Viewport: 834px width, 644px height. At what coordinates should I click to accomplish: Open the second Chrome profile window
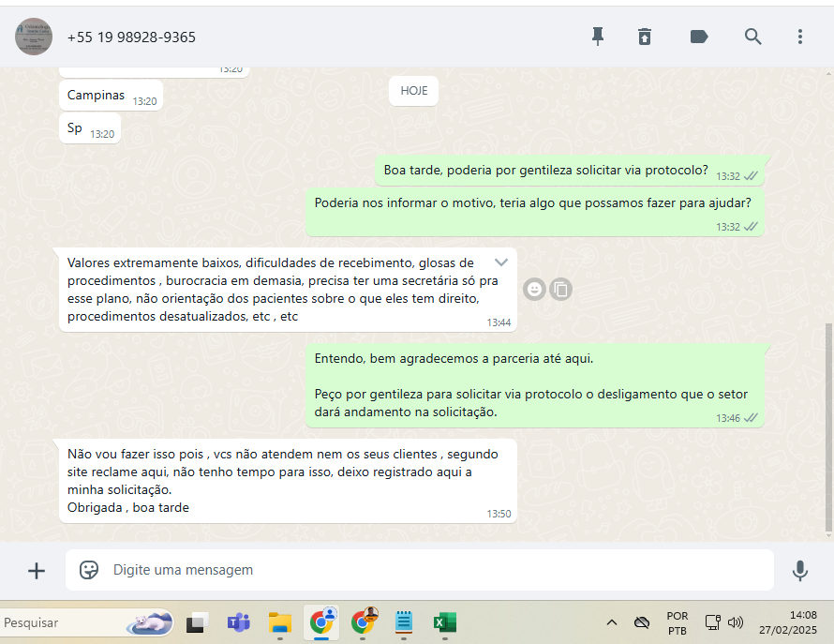(364, 622)
